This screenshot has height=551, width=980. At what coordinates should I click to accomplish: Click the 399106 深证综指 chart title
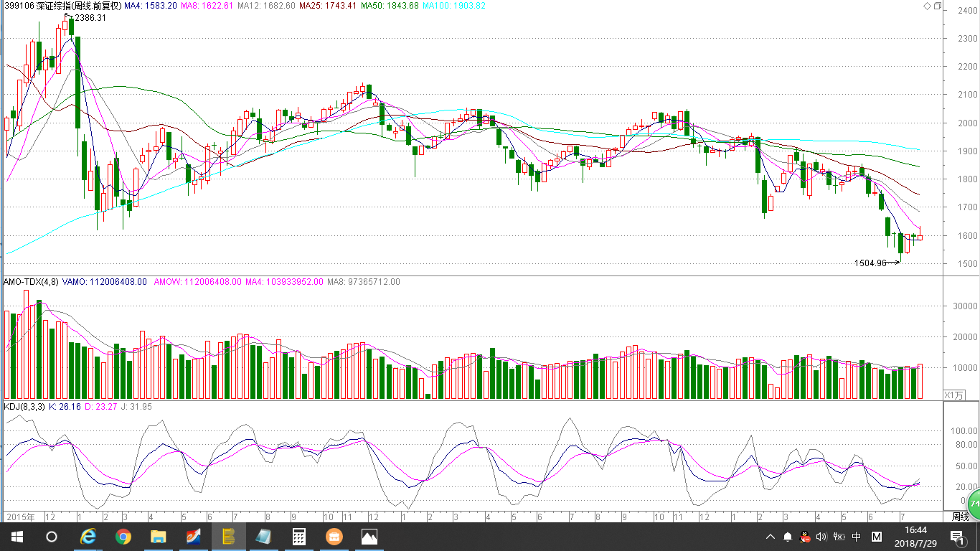(62, 6)
